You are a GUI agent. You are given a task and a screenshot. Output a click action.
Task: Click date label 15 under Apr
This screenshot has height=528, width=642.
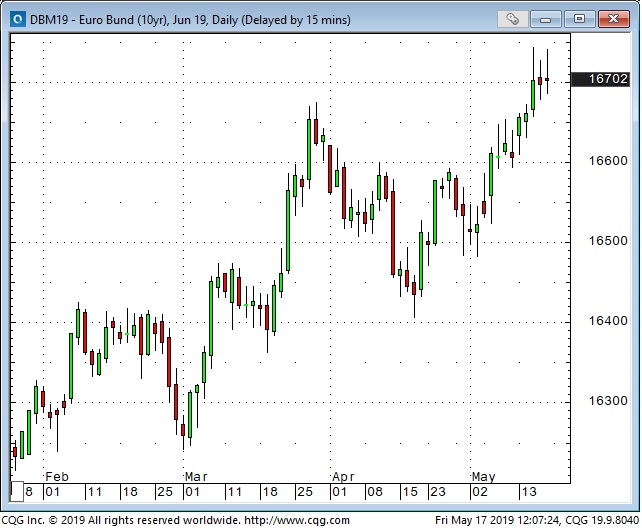pos(410,492)
